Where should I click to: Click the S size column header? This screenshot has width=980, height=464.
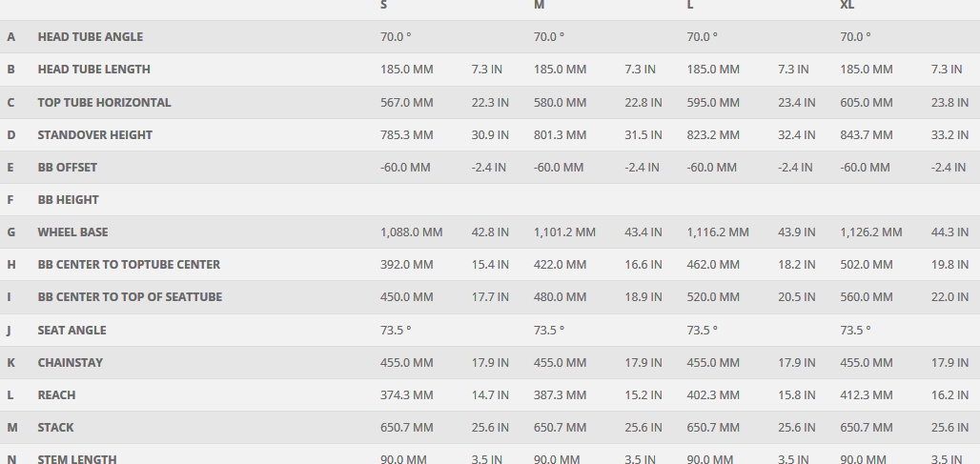(x=384, y=5)
